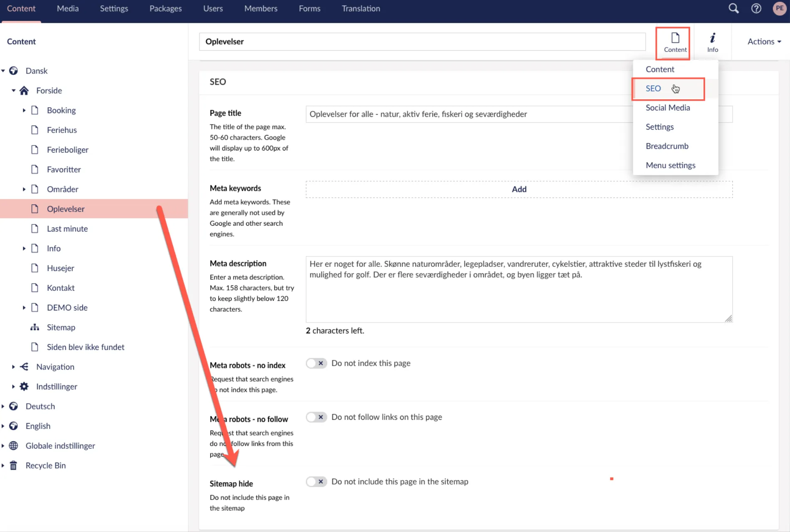Screen dimensions: 790x532
Task: Click the document icon beside Feriehus
Action: (35, 130)
